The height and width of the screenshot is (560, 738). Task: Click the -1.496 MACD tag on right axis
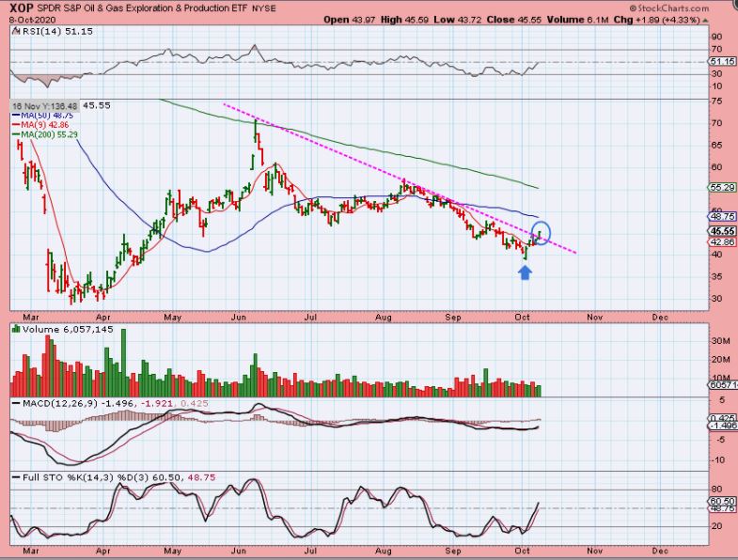tap(723, 426)
